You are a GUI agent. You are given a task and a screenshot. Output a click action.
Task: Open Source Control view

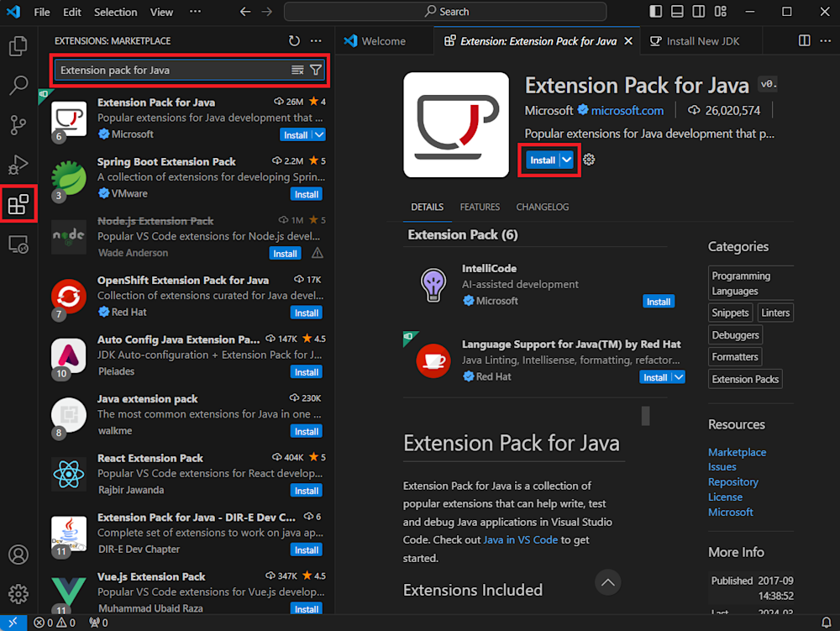click(18, 125)
